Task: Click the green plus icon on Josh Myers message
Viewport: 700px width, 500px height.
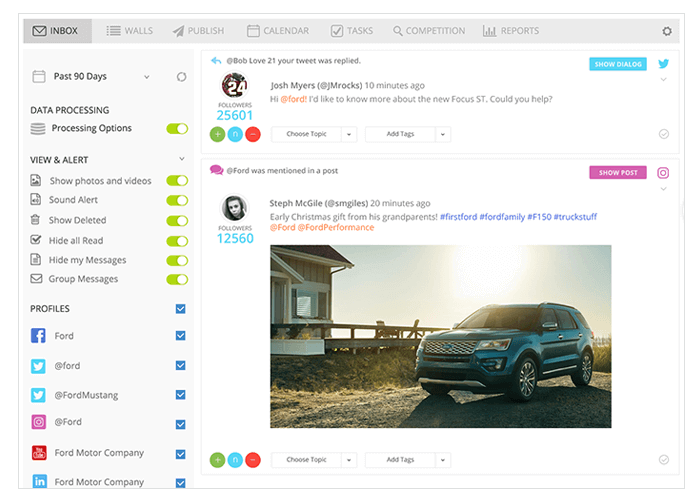Action: (217, 134)
